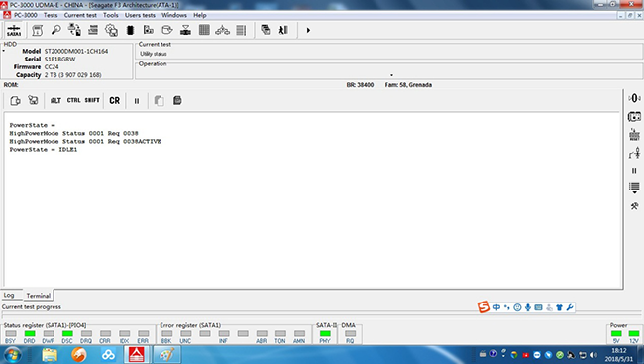
Task: Toggle the SHIFT key modifier
Action: pyautogui.click(x=92, y=100)
